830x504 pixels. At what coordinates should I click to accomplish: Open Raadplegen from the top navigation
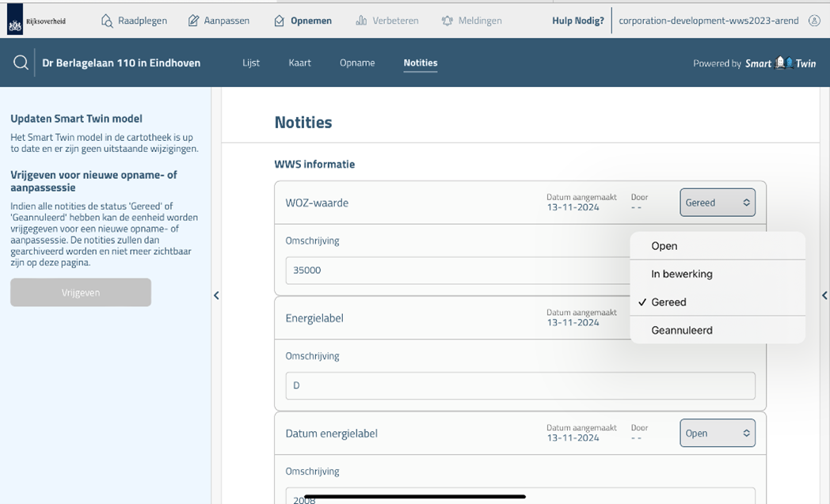(x=134, y=21)
